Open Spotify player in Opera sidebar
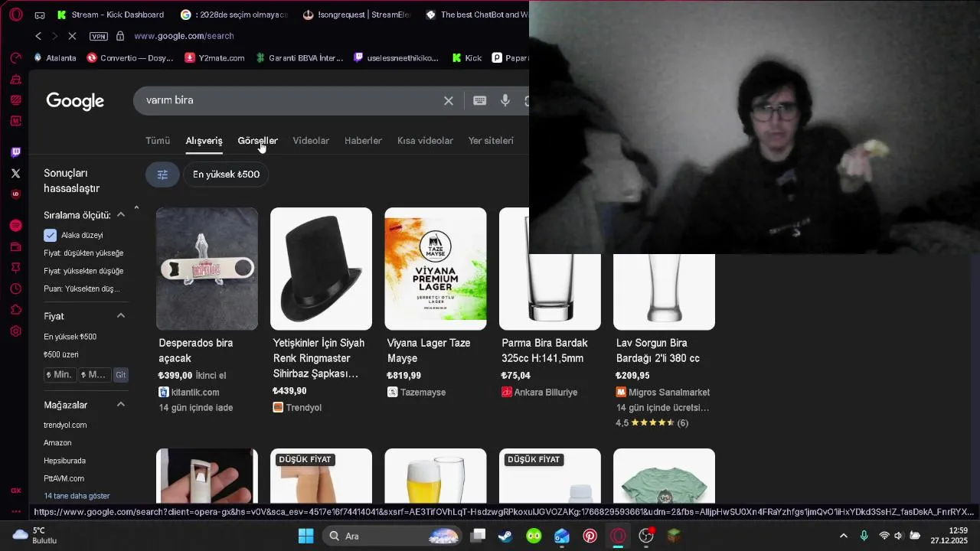 pyautogui.click(x=15, y=225)
